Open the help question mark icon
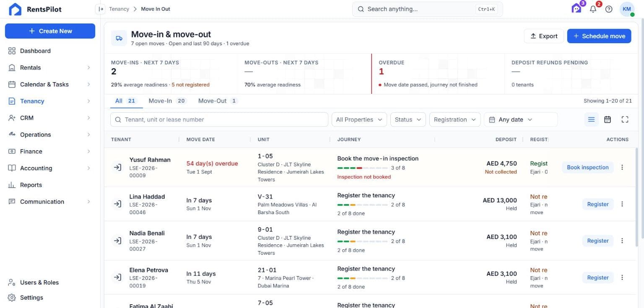This screenshot has height=308, width=644. point(609,9)
